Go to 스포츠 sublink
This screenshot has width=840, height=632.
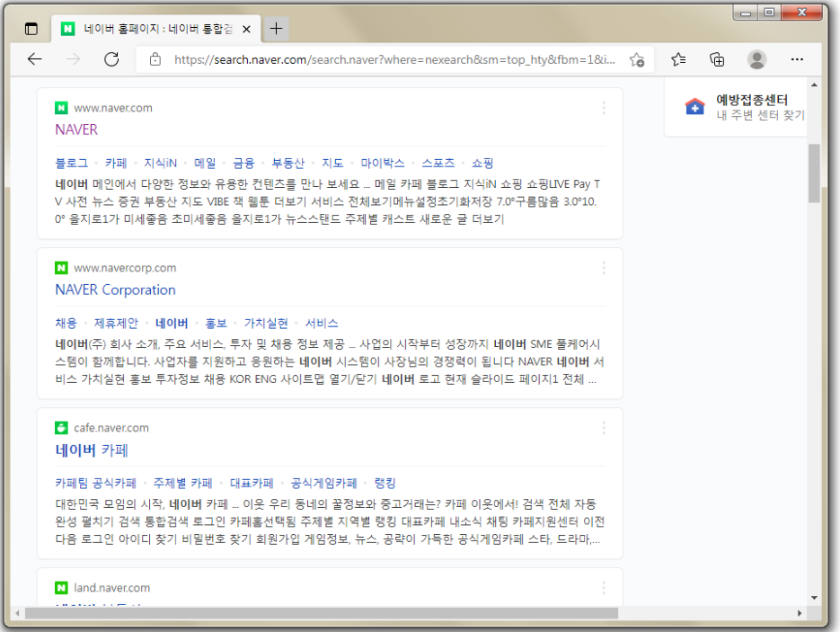click(438, 163)
